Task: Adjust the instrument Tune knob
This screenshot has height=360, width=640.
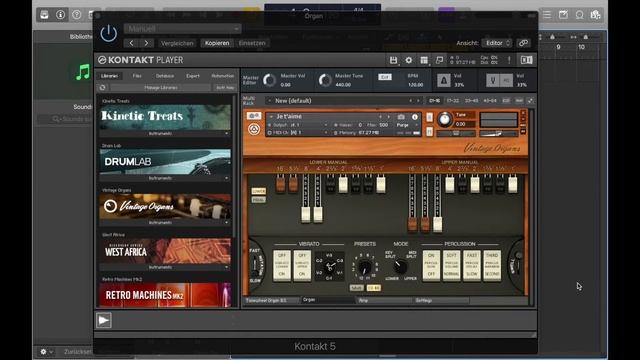Action: coord(445,119)
